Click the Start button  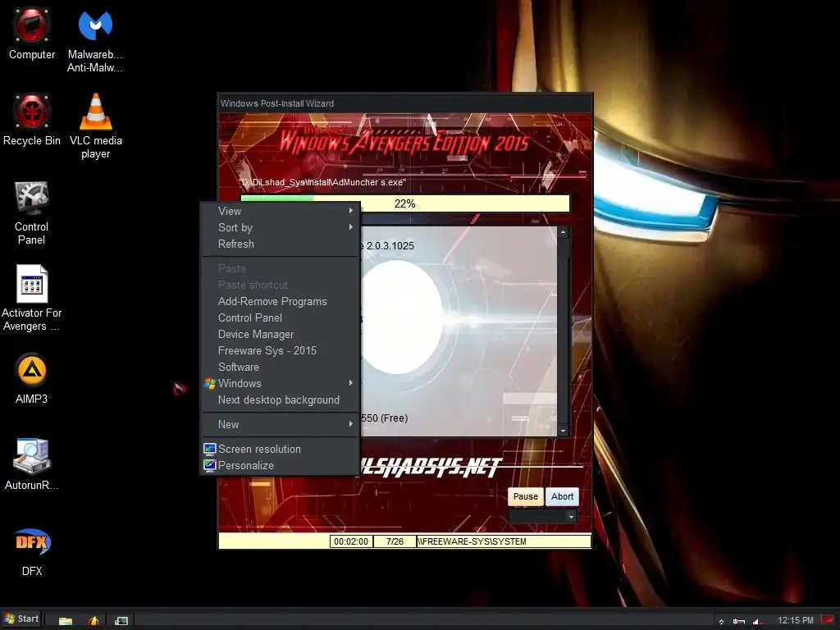pyautogui.click(x=21, y=619)
